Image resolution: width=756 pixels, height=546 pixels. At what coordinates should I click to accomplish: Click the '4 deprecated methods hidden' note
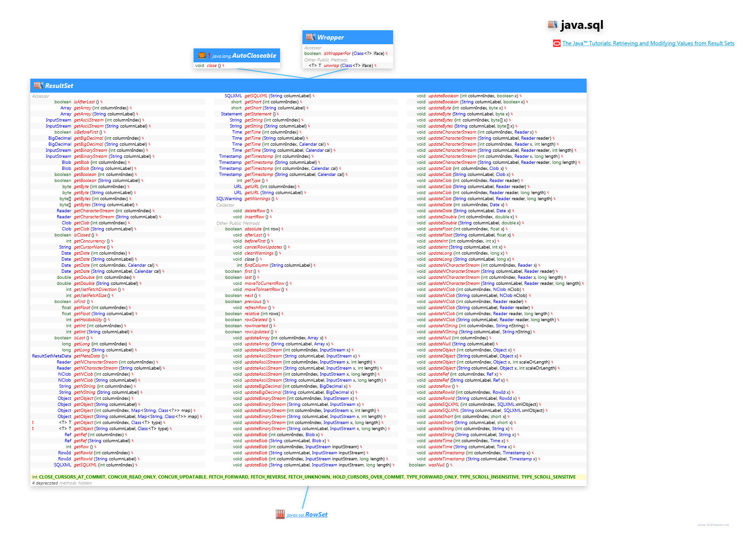point(62,483)
